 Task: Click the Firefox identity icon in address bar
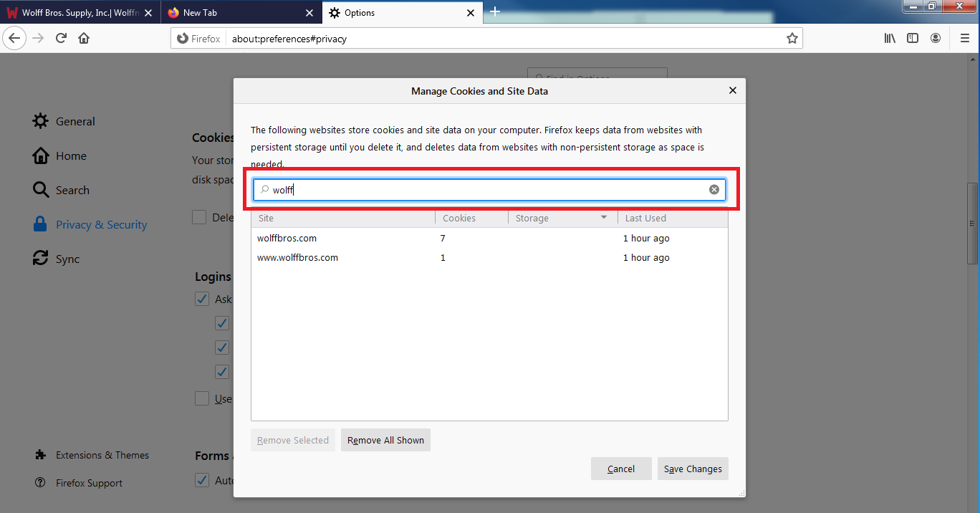click(183, 39)
